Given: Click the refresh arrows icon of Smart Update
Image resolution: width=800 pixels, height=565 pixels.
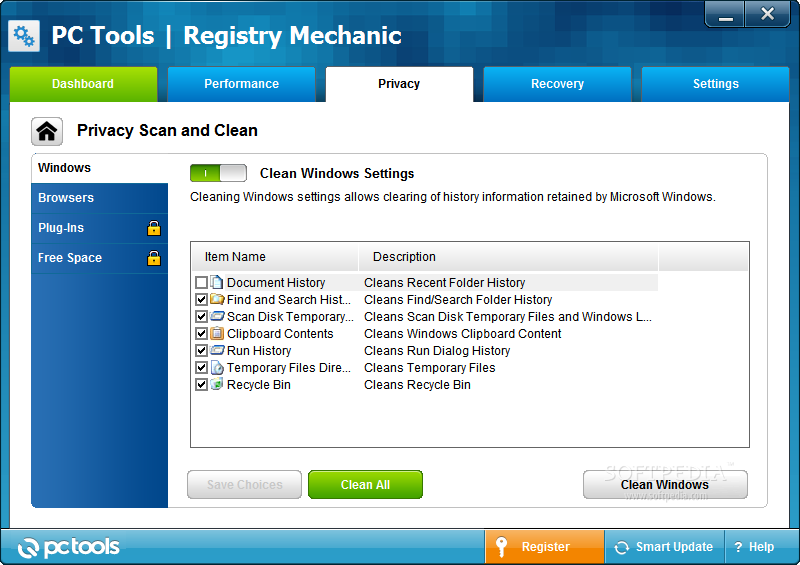Looking at the screenshot, I should coord(621,548).
